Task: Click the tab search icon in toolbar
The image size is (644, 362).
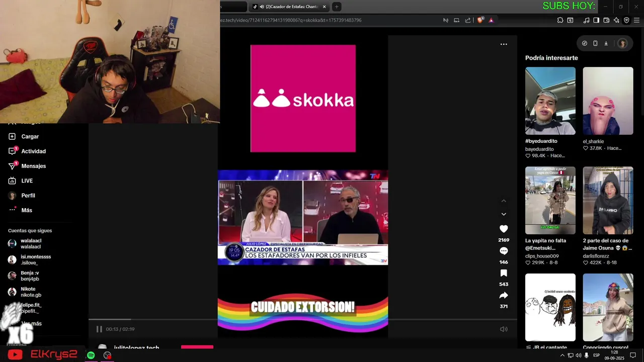Action: [x=570, y=20]
